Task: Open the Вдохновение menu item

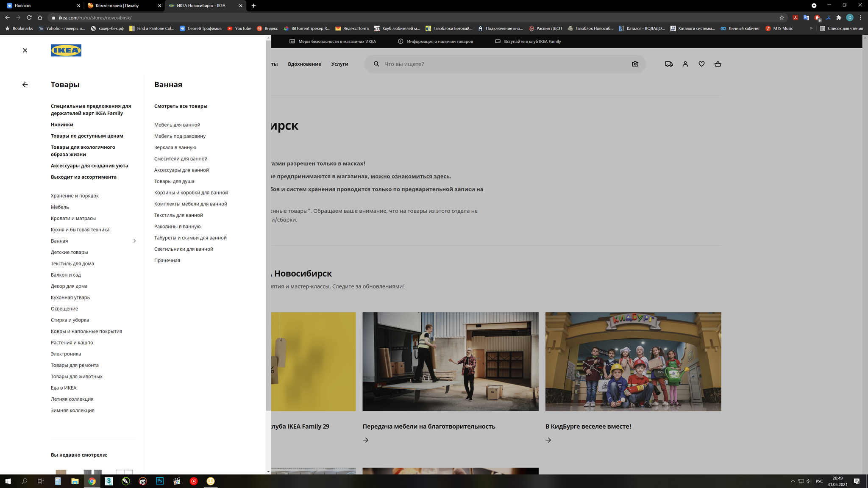Action: point(304,64)
